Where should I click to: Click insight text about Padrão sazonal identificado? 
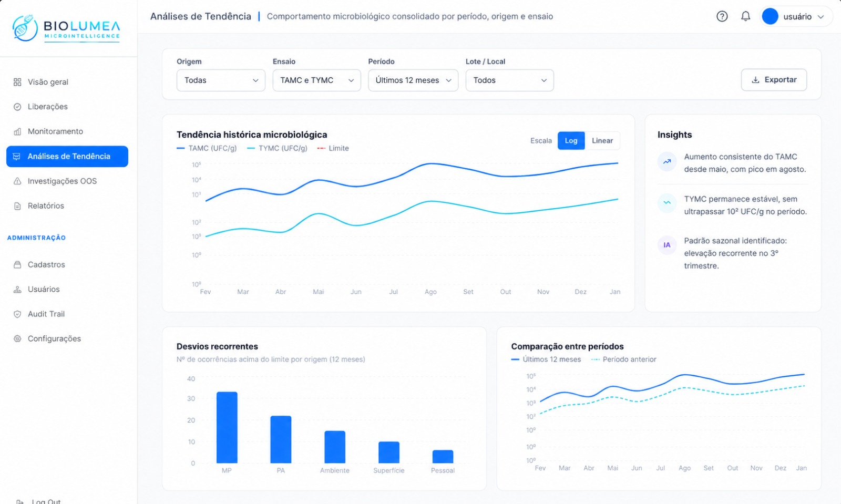pyautogui.click(x=735, y=253)
